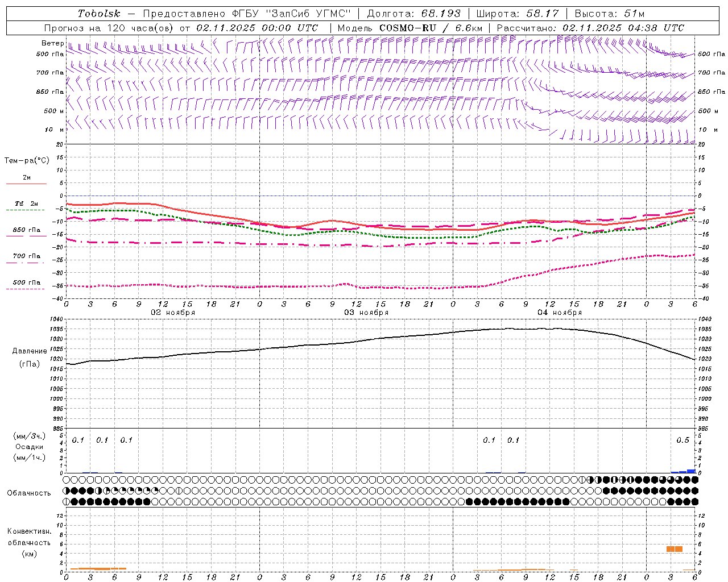Screen dimensions: 728x582
Task: Click the dash-dot line under '700 гПа' legend
Action: [x=25, y=263]
